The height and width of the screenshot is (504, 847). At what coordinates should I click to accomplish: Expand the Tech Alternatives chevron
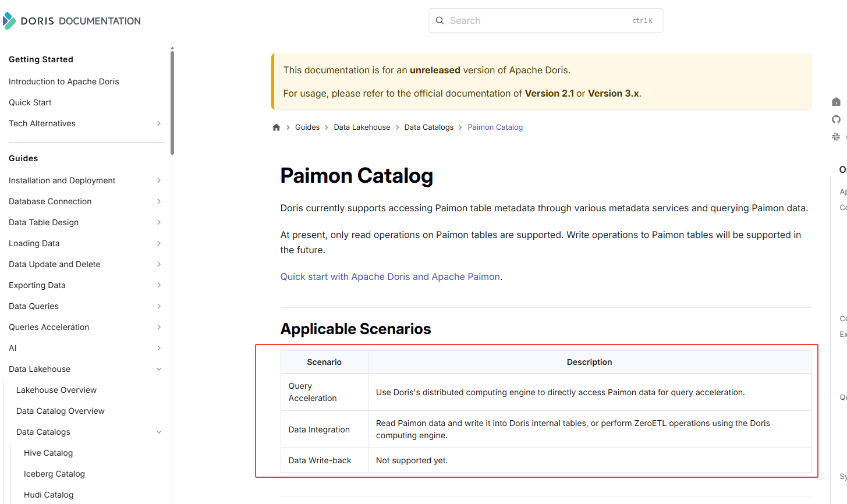[x=159, y=123]
